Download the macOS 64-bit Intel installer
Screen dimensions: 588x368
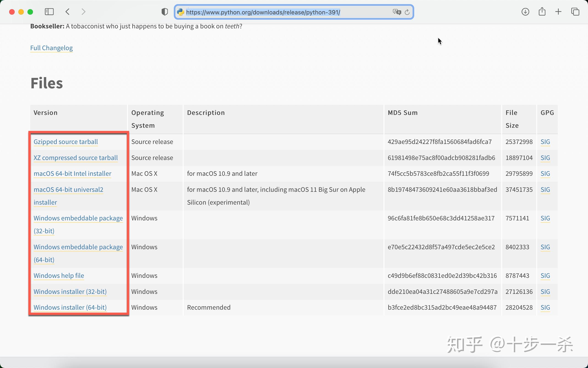pos(72,173)
